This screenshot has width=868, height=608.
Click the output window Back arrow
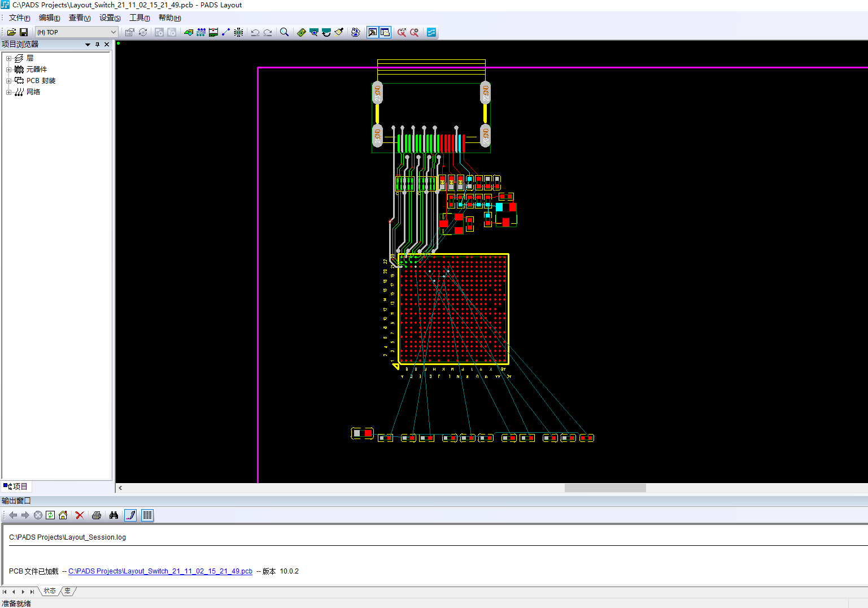click(x=13, y=515)
